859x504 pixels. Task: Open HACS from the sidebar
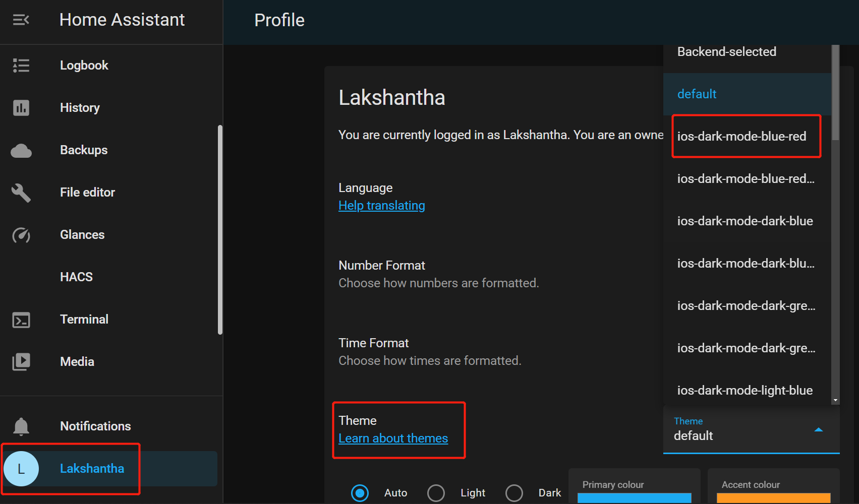(x=76, y=277)
